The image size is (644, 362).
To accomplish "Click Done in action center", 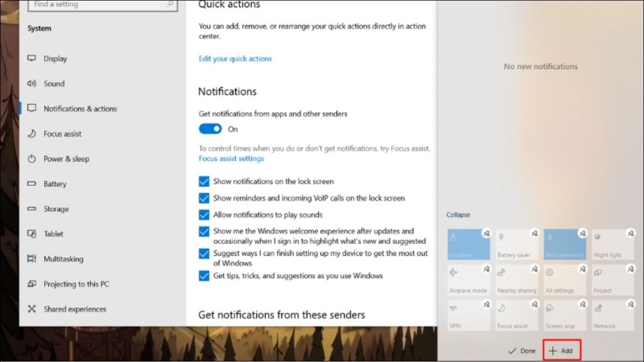I will 522,351.
